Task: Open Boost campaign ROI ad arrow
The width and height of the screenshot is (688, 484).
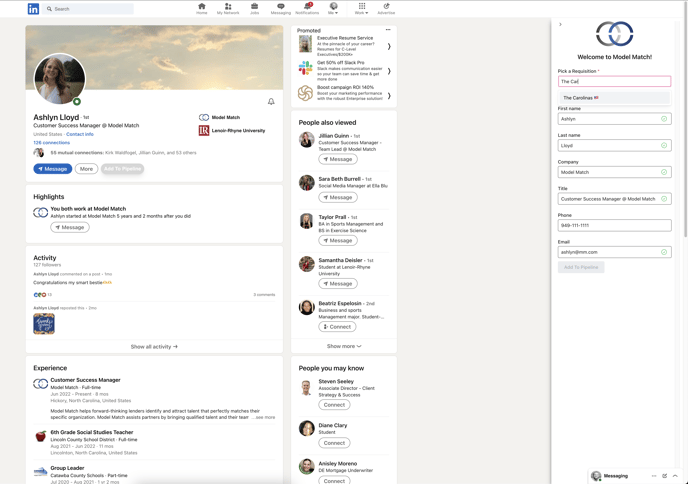Action: click(389, 96)
